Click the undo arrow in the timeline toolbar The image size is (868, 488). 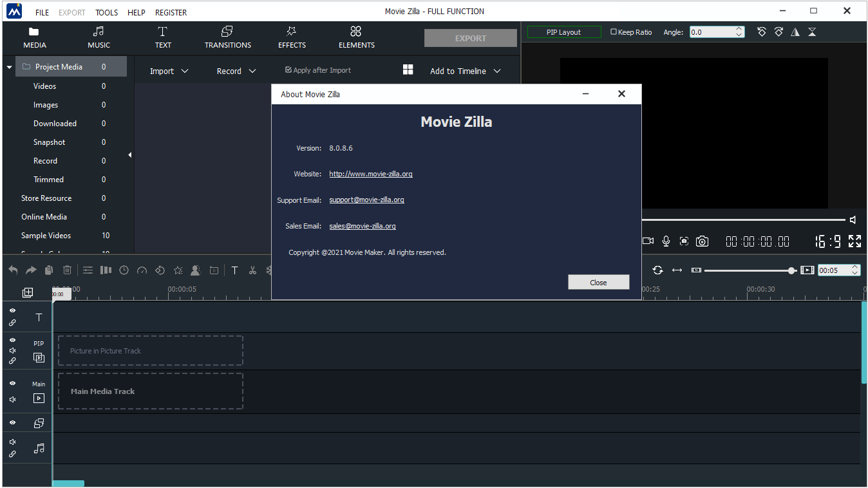pos(13,270)
